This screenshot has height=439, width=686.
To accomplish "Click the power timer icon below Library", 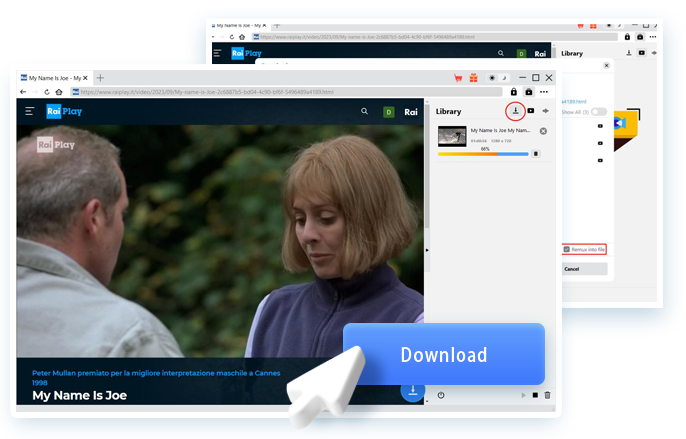I will [x=441, y=395].
